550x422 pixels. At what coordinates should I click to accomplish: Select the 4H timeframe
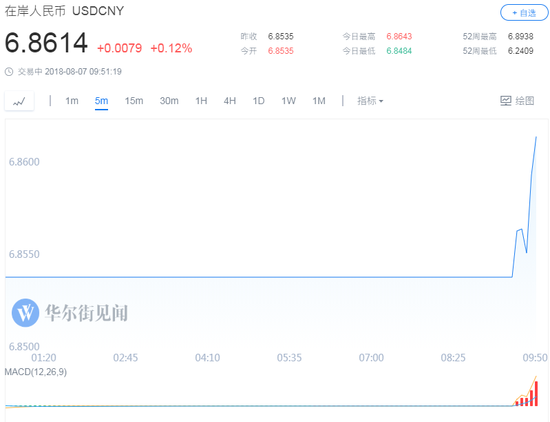tap(230, 101)
